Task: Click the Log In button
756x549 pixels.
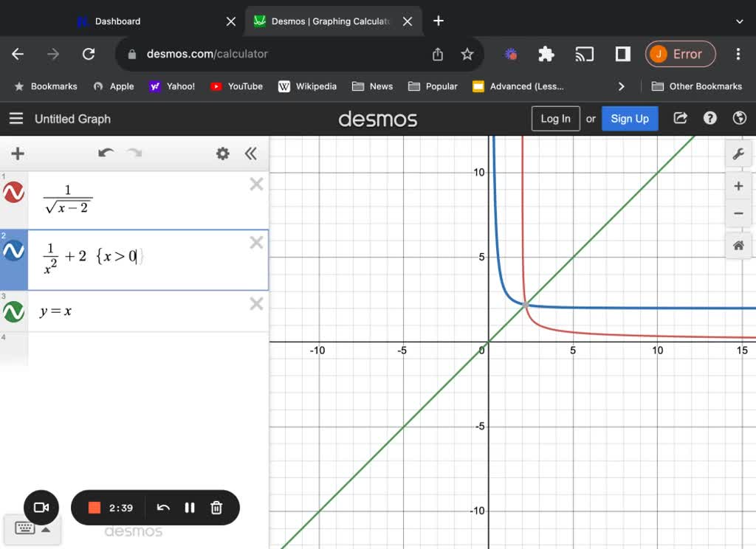Action: [x=555, y=118]
